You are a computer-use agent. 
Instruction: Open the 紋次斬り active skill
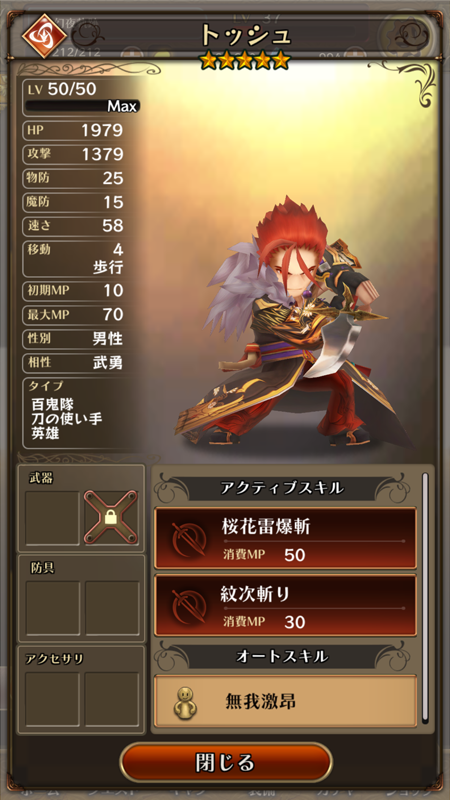click(x=285, y=606)
